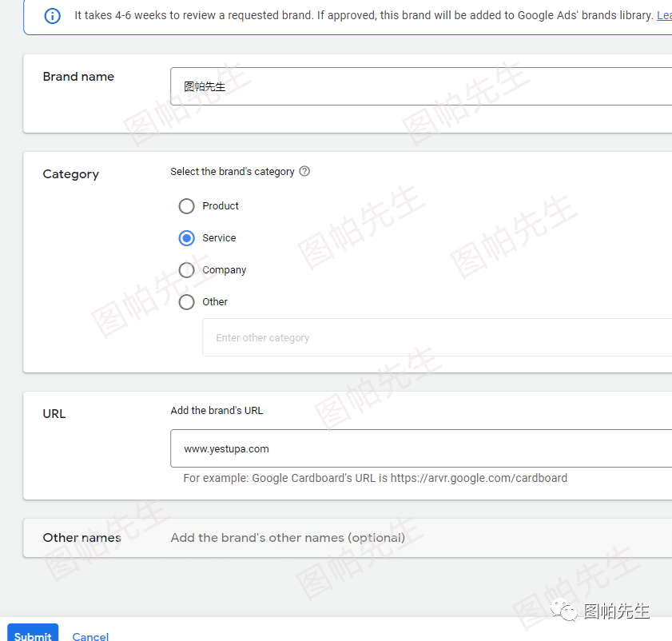Expand the Other names section

[x=82, y=538]
